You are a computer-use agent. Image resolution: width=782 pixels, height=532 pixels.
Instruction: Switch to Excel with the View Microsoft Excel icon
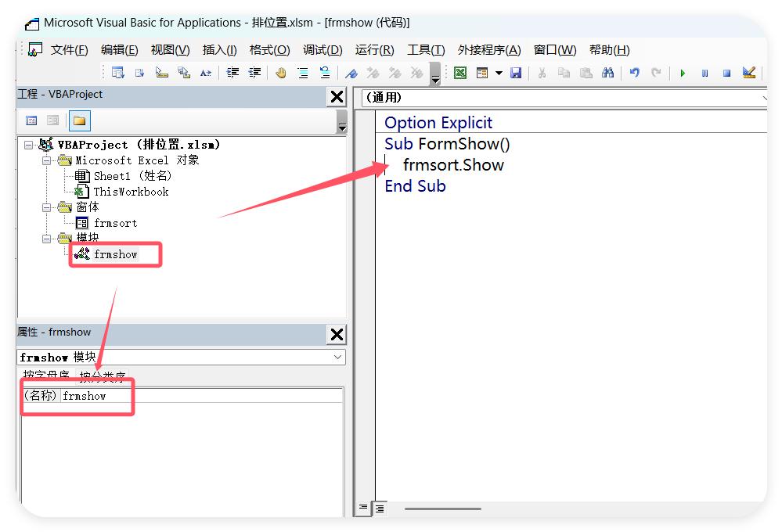(459, 73)
